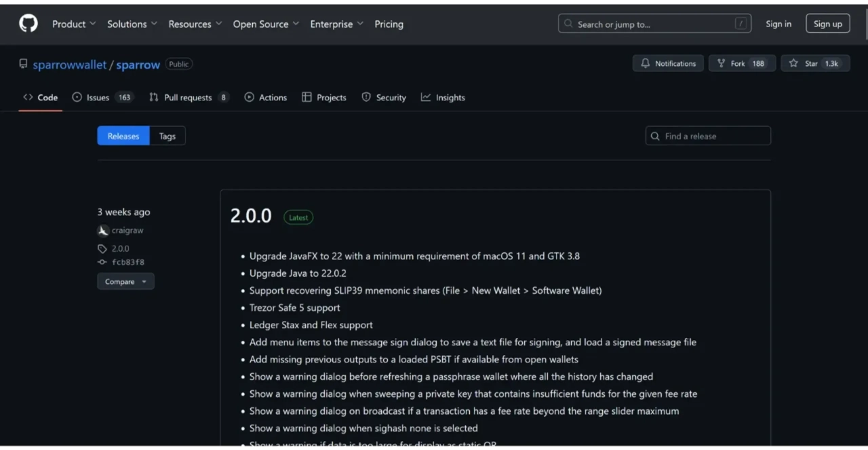Expand the Open Source menu
The width and height of the screenshot is (868, 450).
click(266, 24)
